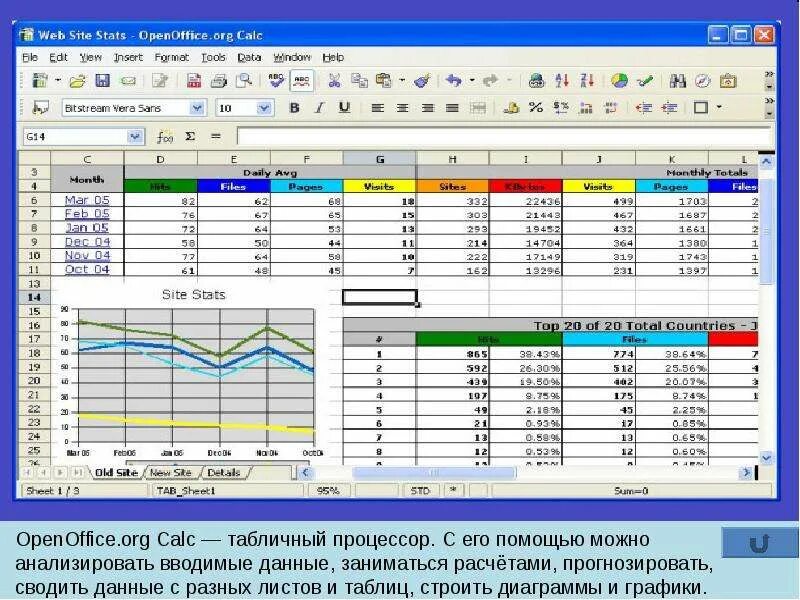
Task: Open Page Preview magnifier icon
Action: pos(244,81)
